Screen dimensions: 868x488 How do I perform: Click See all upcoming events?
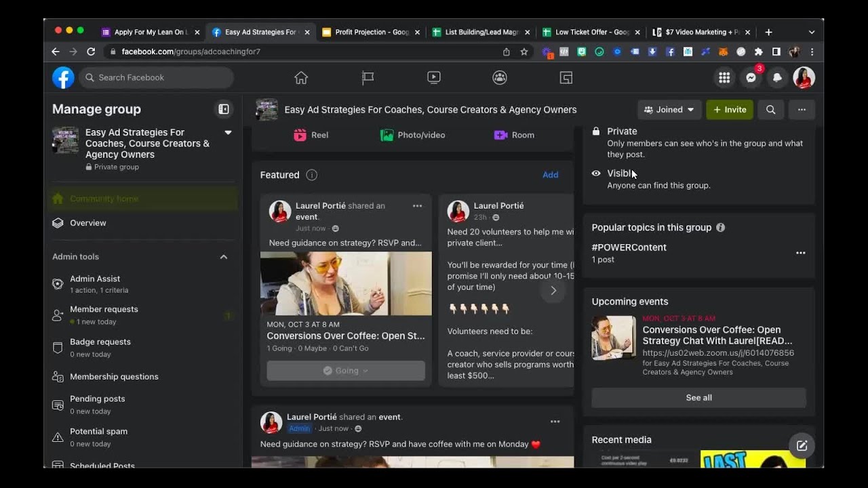coord(698,398)
